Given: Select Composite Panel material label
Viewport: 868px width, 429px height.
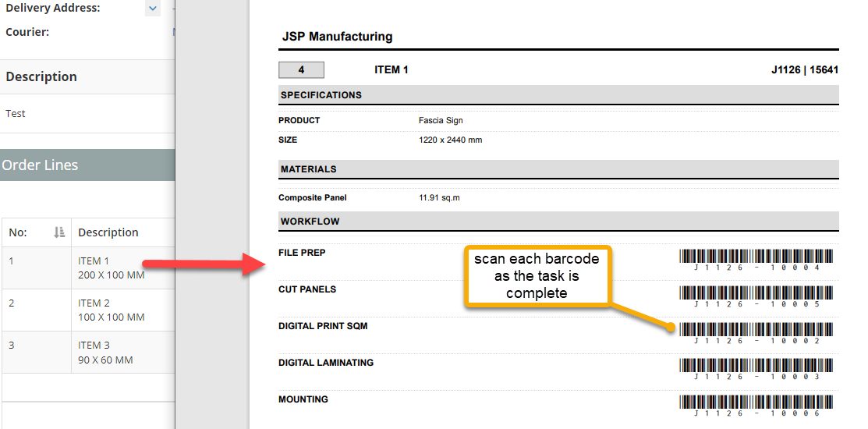Looking at the screenshot, I should tap(313, 197).
